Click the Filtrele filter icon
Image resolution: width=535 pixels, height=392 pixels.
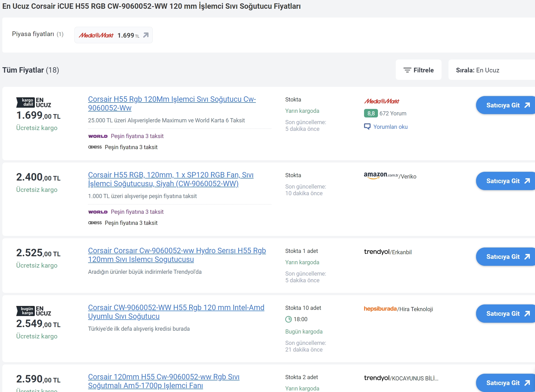[407, 70]
